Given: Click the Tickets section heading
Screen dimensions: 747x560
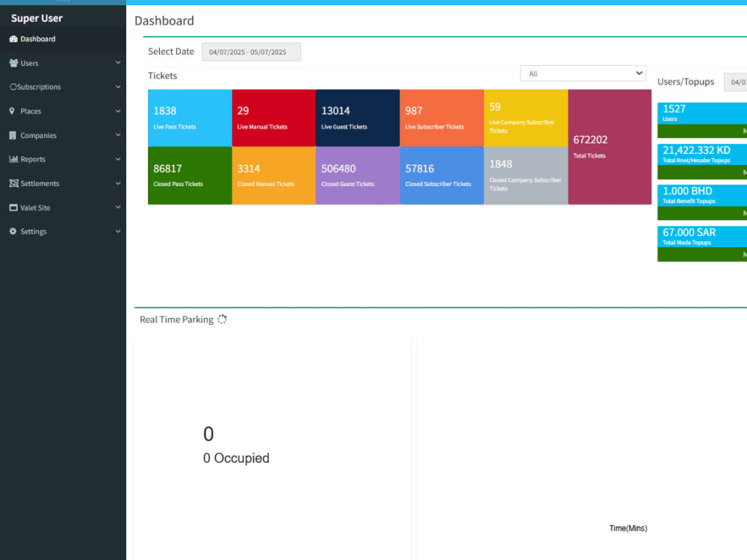Looking at the screenshot, I should (162, 75).
